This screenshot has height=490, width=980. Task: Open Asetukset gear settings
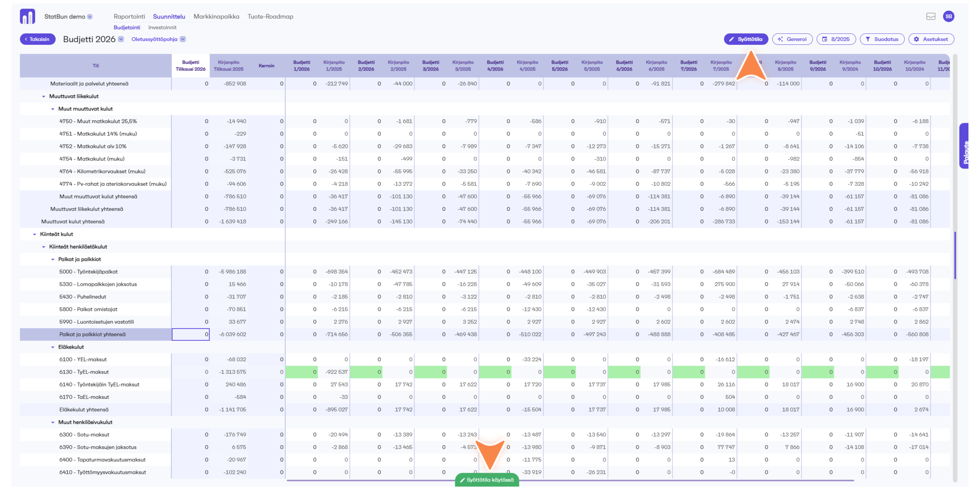coord(931,39)
